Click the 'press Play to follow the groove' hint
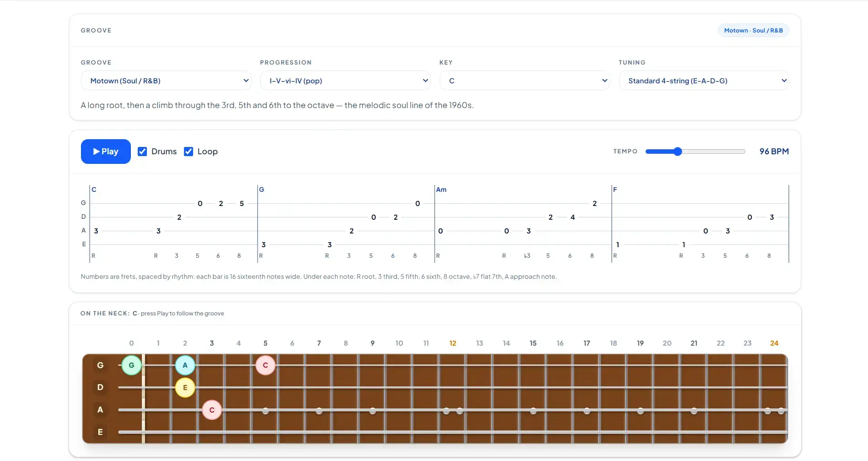Viewport: 868px width, 461px height. (183, 314)
